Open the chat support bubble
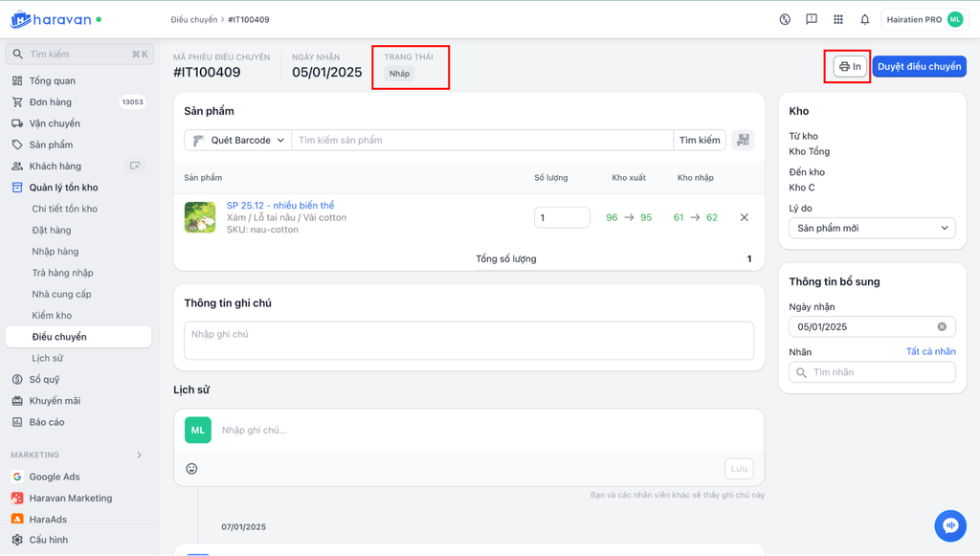 point(949,525)
